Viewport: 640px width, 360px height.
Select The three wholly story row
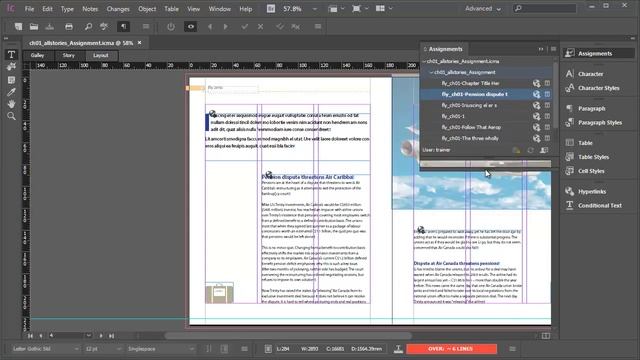coord(487,138)
